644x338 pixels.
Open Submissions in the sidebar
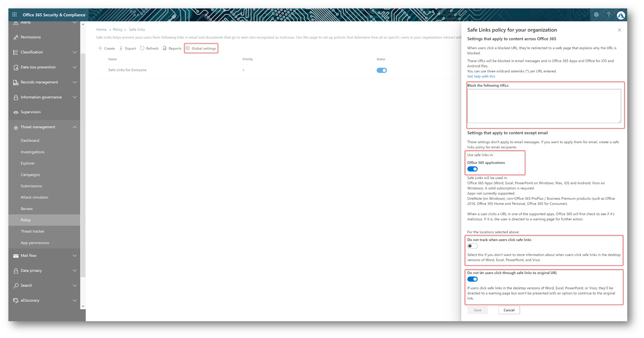(31, 186)
